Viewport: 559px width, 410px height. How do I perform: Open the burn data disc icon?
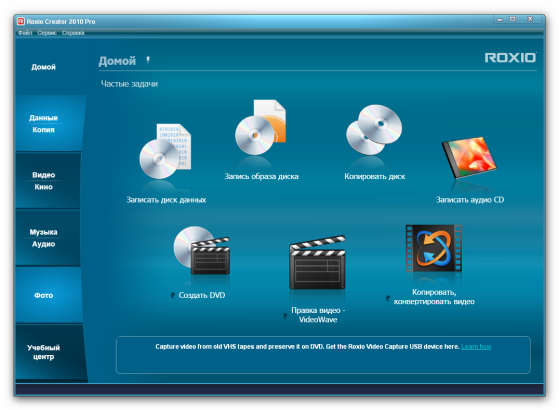(x=165, y=151)
